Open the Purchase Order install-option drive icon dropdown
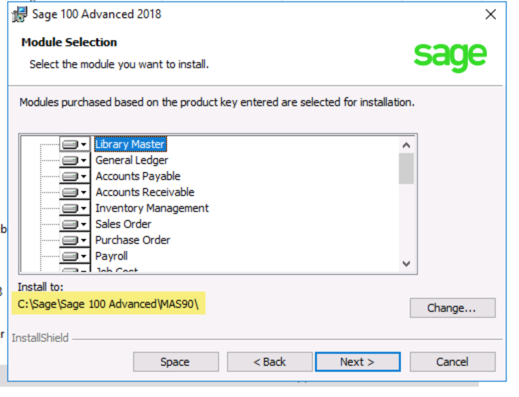This screenshot has height=397, width=519. (x=75, y=240)
